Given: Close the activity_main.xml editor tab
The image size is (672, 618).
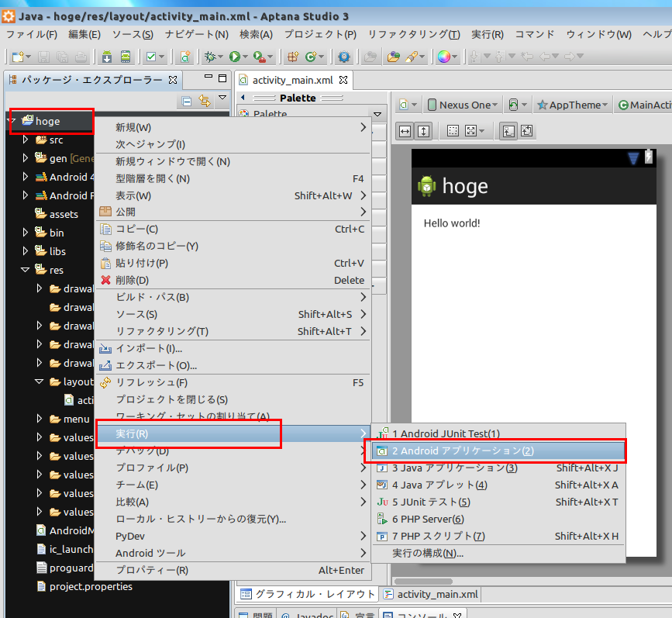Looking at the screenshot, I should pyautogui.click(x=343, y=80).
